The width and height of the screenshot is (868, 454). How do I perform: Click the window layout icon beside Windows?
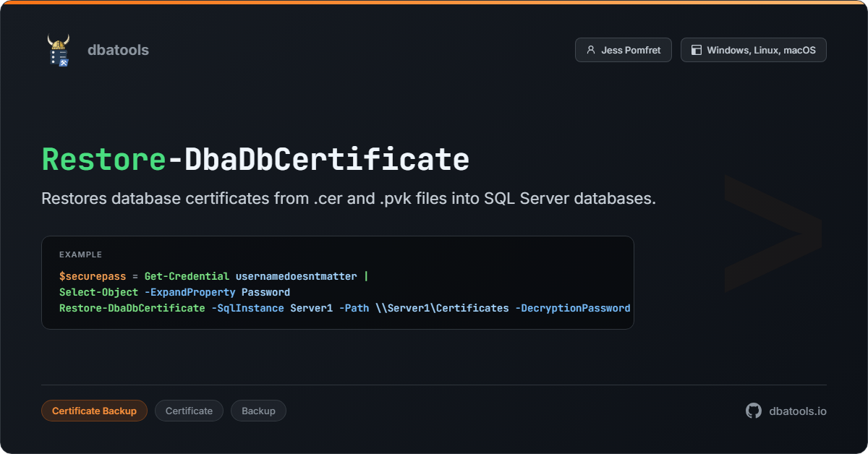[697, 50]
